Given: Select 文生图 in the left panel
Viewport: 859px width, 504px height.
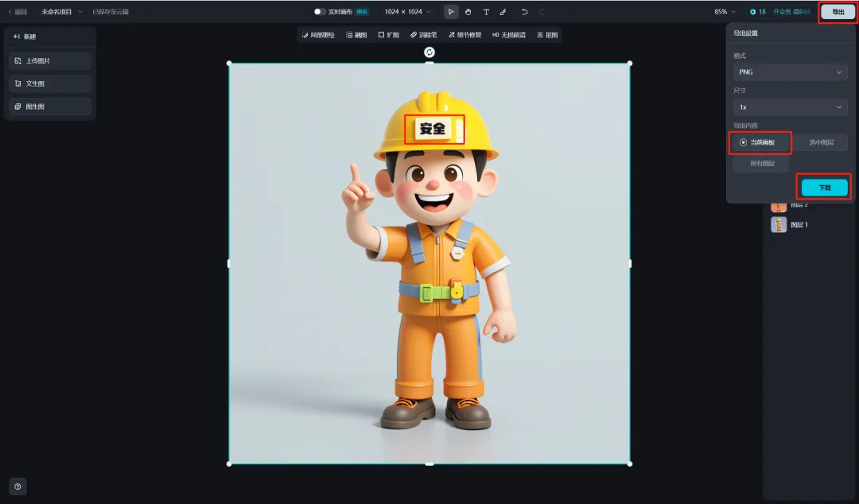Looking at the screenshot, I should [49, 83].
